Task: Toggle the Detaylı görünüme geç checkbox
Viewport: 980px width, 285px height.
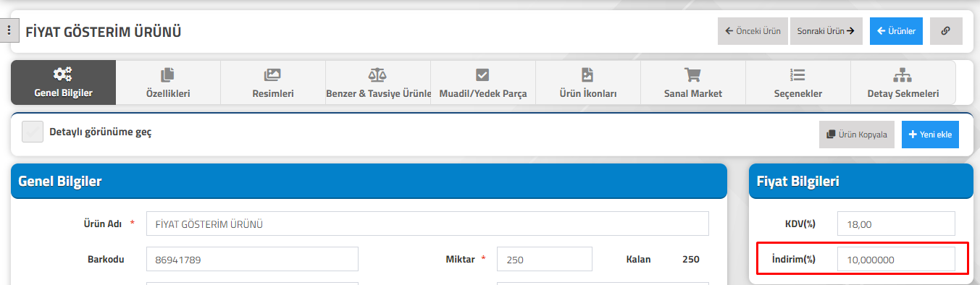Action: coord(33,132)
